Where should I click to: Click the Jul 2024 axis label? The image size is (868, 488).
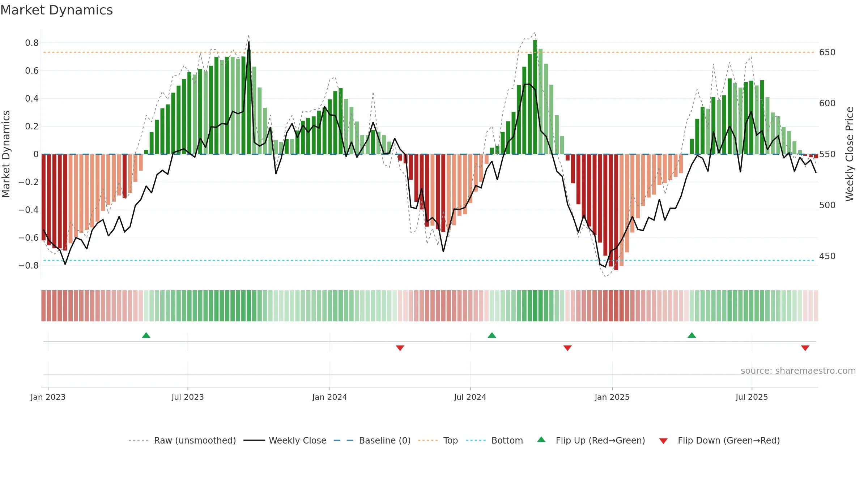tap(470, 397)
